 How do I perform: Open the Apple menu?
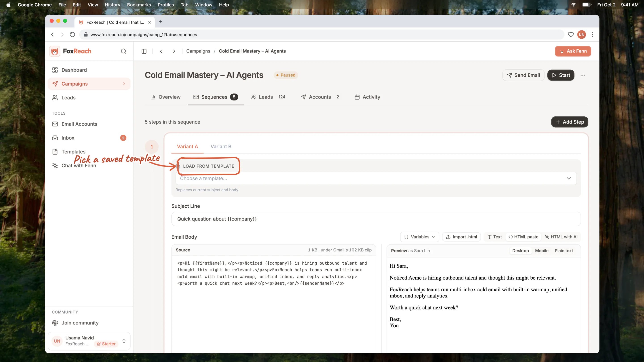8,5
